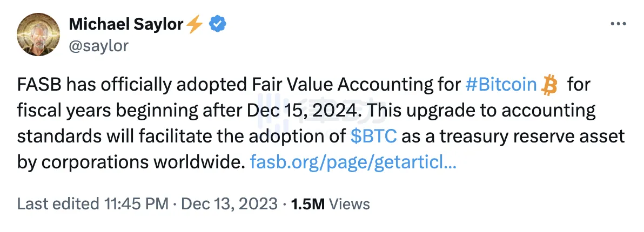Screen dimensions: 644x232
Task: Open the @saylor handle profile
Action: (99, 46)
